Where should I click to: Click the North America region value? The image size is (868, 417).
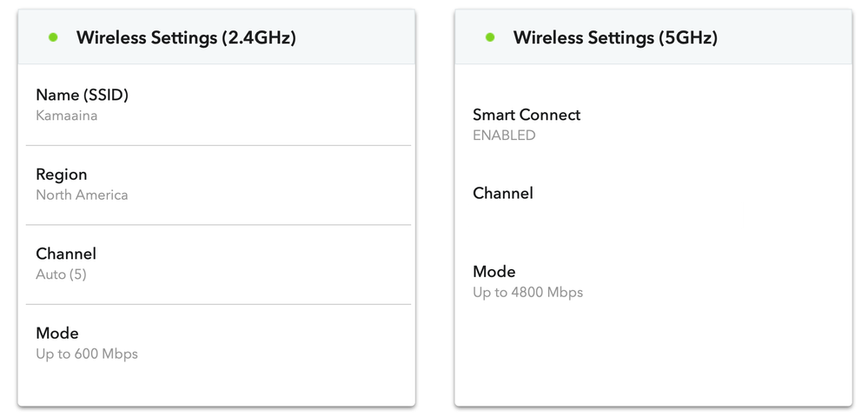(x=82, y=195)
